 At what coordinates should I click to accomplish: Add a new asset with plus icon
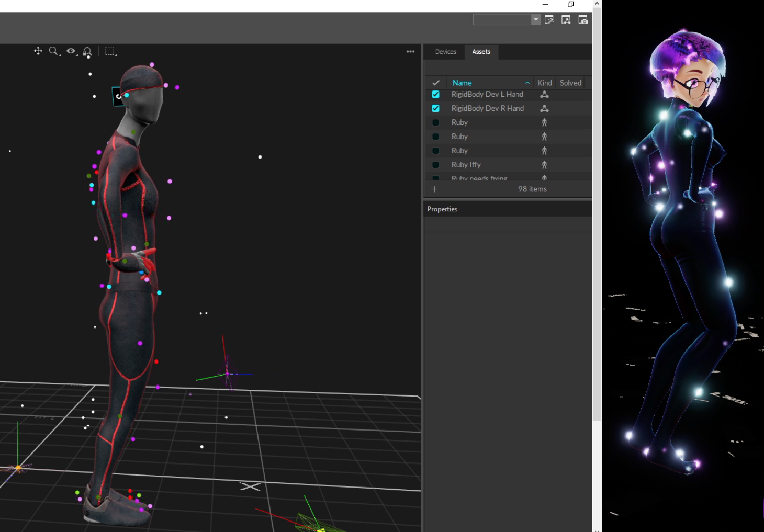[434, 189]
